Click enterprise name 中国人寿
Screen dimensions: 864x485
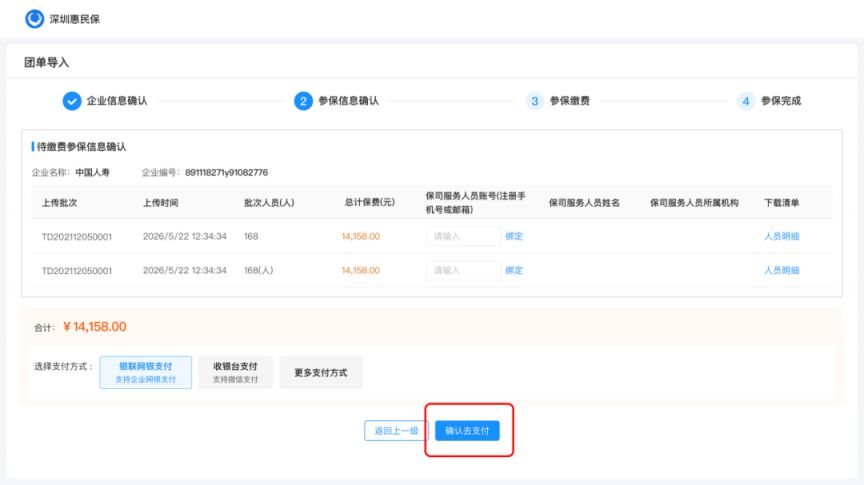93,173
